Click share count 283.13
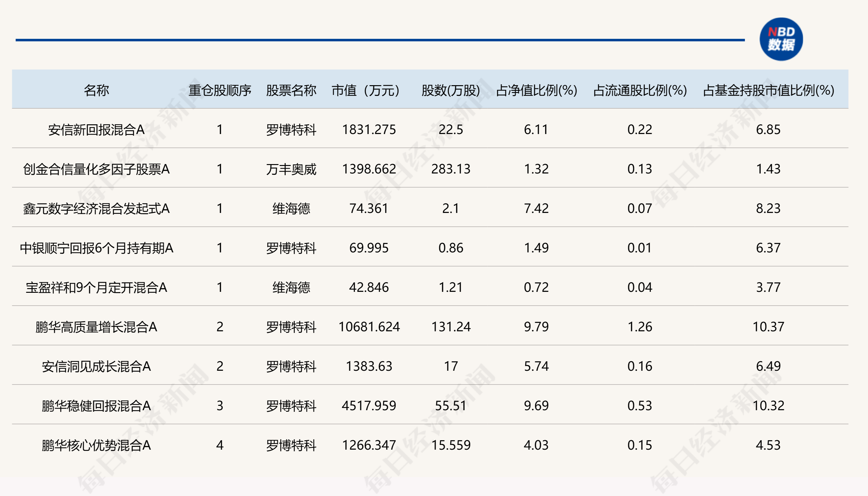 click(x=451, y=169)
